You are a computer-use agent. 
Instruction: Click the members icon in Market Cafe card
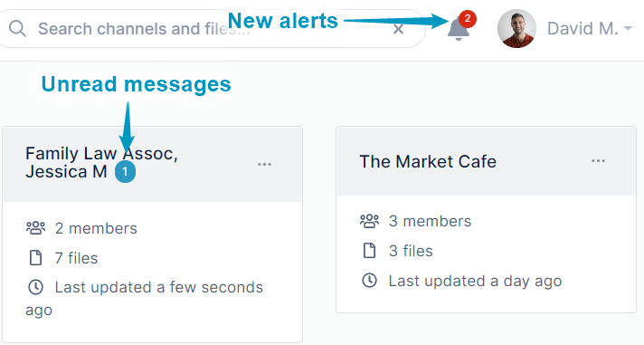pos(370,221)
